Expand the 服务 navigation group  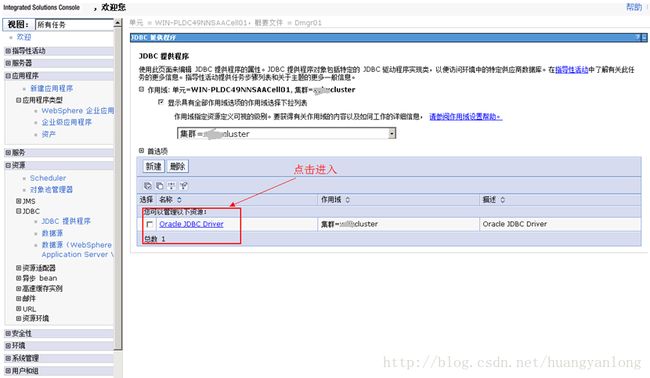[x=8, y=153]
